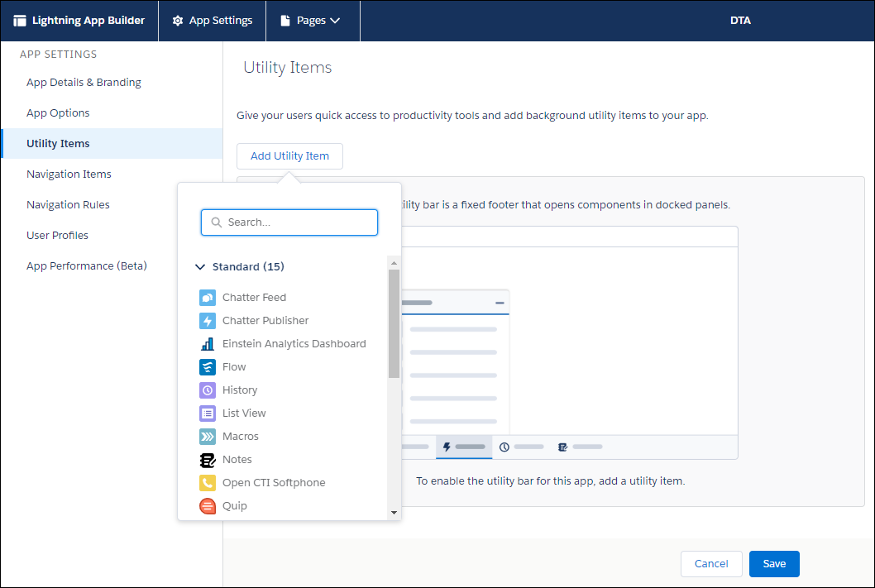Click the Lightning App Builder logo icon
Image resolution: width=875 pixels, height=588 pixels.
point(20,21)
